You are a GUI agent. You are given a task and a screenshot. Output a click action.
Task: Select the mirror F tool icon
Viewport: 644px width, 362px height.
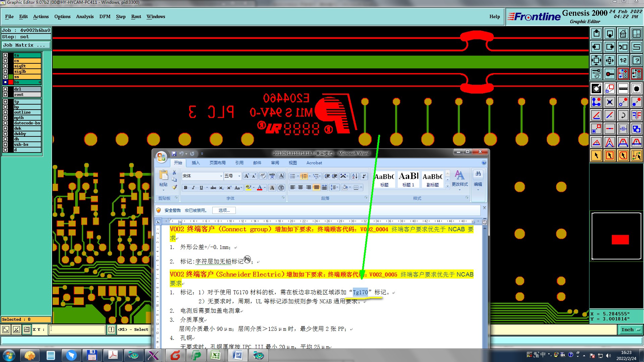click(636, 115)
